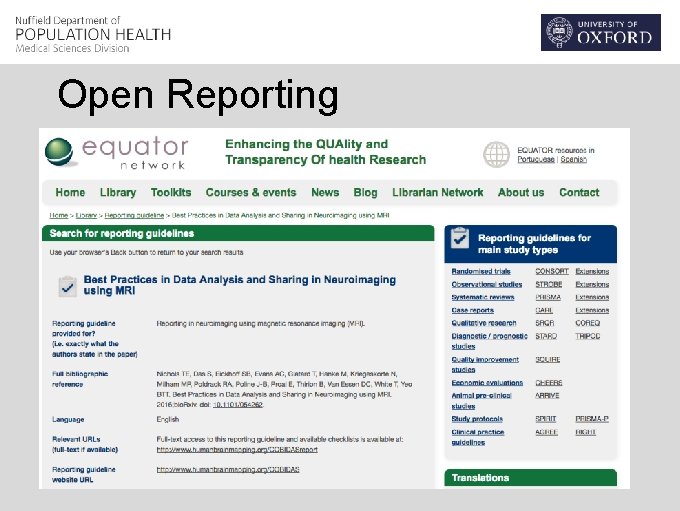Open the Randomised trials link
Viewport: 680px width, 511px height.
tap(481, 271)
